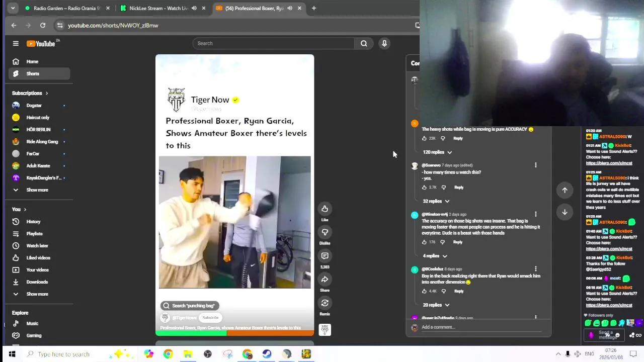
Task: Dislike @Soanovo's comment
Action: point(443,188)
